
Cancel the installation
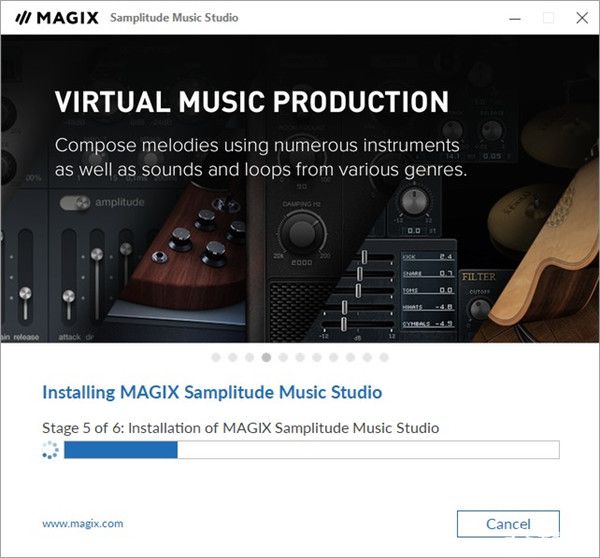[x=508, y=524]
